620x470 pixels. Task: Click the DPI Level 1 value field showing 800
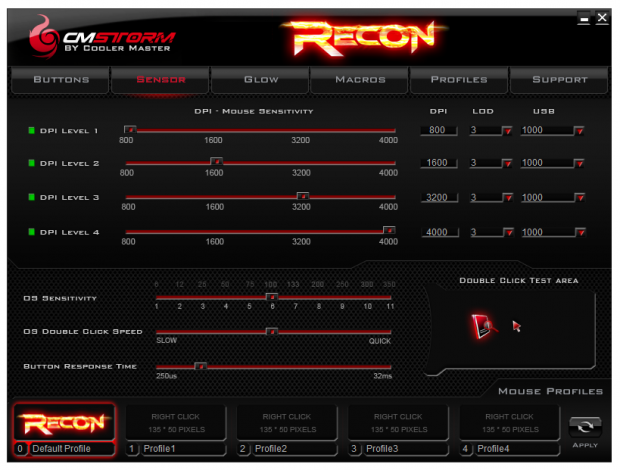439,130
